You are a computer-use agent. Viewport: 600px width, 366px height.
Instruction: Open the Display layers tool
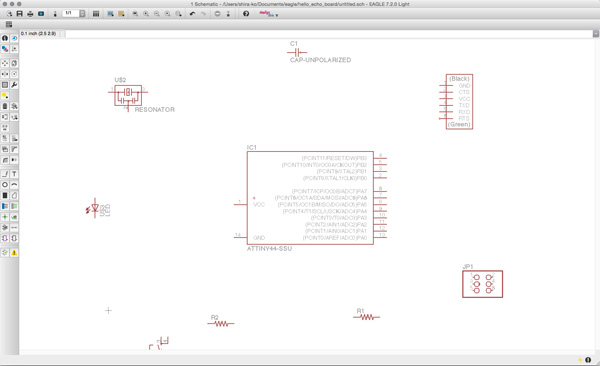[5, 49]
